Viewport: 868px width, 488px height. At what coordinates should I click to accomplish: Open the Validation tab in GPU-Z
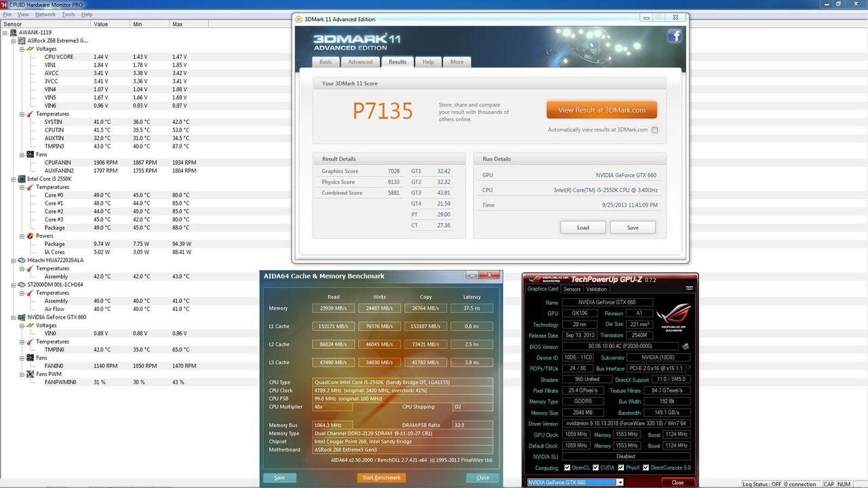pyautogui.click(x=597, y=289)
